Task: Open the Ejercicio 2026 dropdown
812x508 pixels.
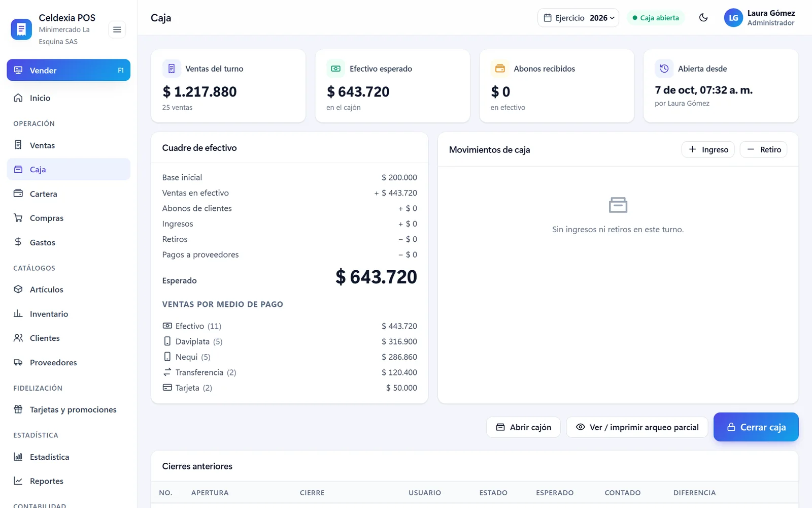Action: click(x=578, y=18)
